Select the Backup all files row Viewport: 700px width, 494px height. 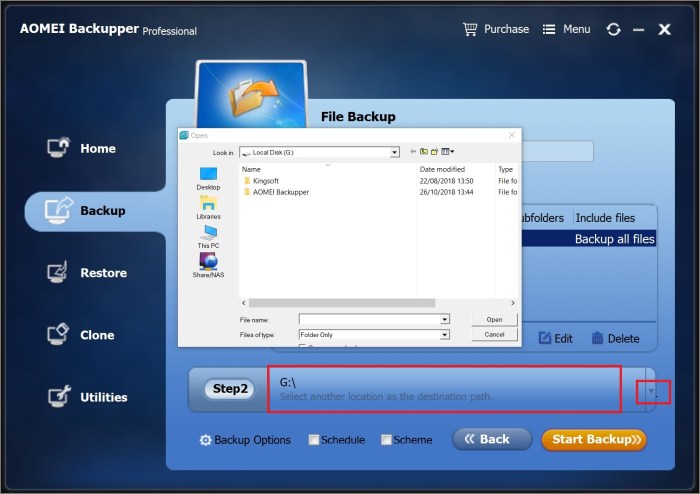point(589,239)
